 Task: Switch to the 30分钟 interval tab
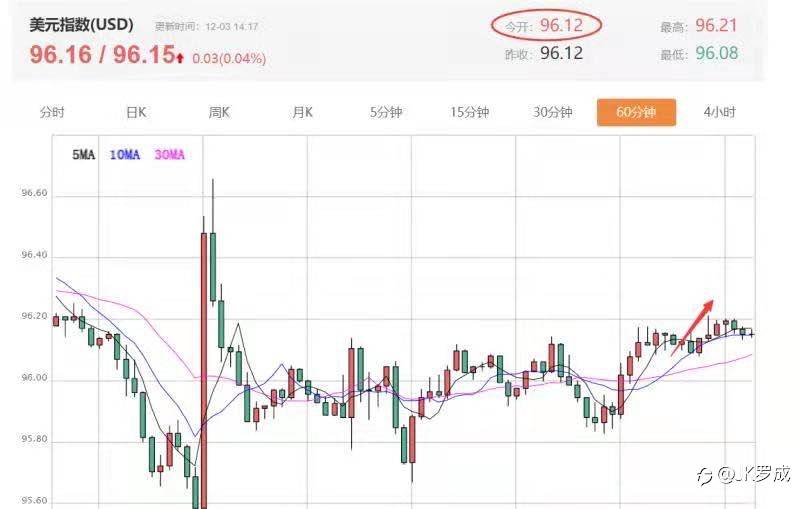tap(553, 112)
